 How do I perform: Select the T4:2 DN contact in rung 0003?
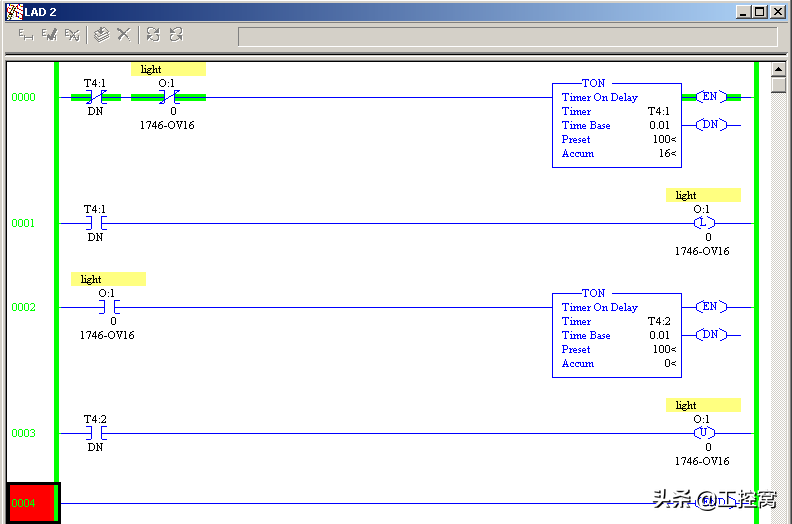pos(95,433)
